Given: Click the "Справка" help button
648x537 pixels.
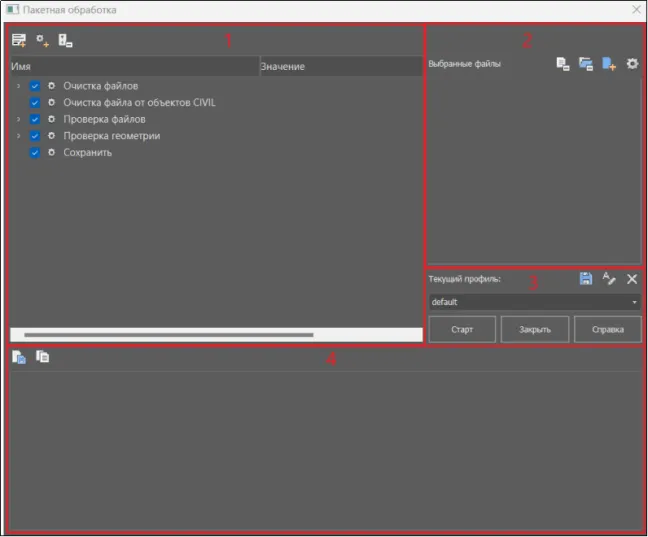Looking at the screenshot, I should click(x=608, y=329).
